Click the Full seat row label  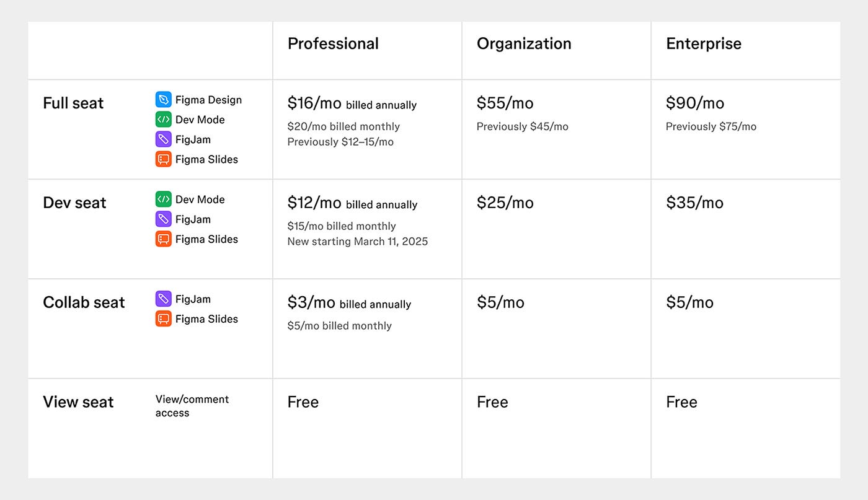click(73, 103)
